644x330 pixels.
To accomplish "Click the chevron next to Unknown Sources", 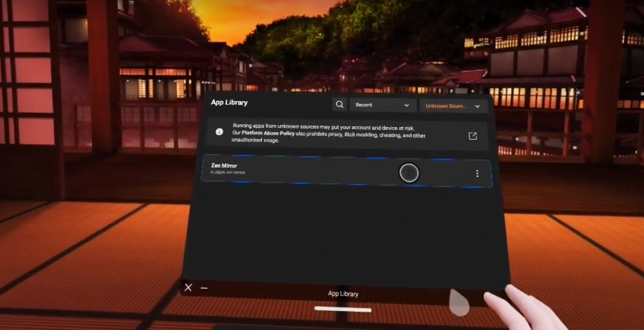I will [x=478, y=107].
